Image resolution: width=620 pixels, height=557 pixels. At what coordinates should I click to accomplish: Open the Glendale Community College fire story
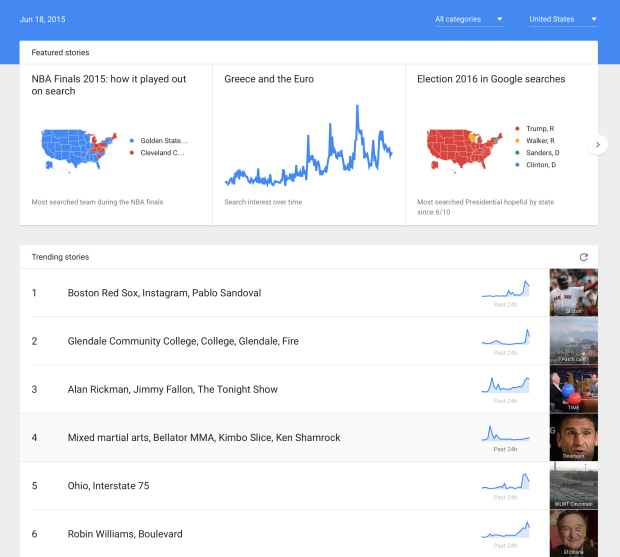[183, 341]
